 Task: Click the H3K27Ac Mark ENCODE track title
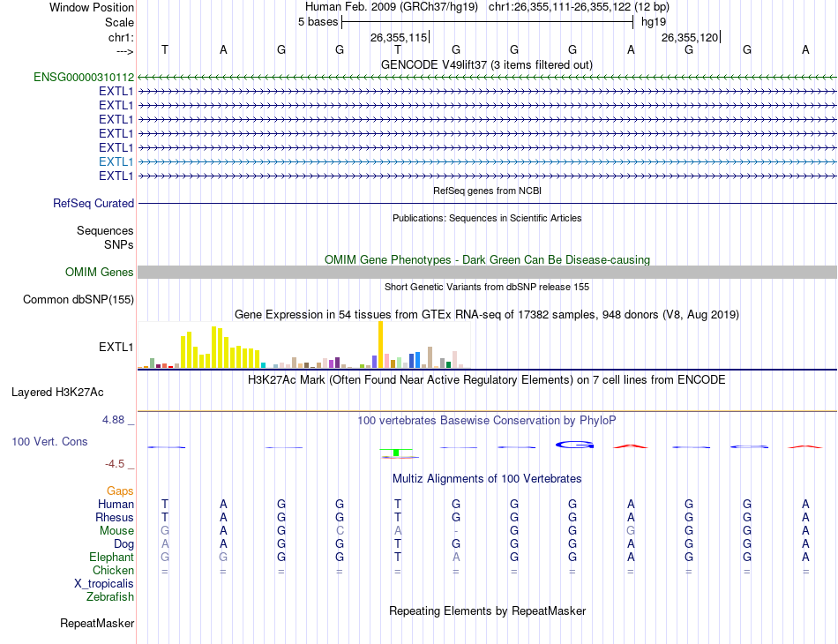click(x=487, y=380)
